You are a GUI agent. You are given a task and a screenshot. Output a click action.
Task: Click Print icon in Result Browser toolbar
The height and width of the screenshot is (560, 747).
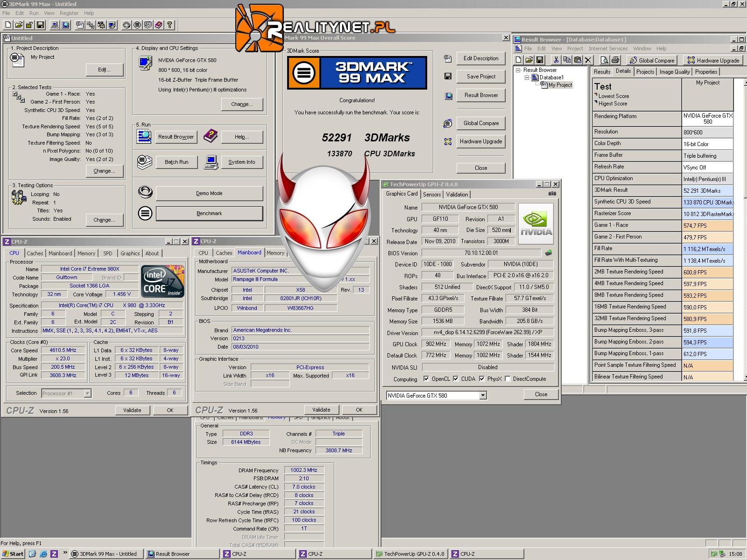click(x=615, y=60)
